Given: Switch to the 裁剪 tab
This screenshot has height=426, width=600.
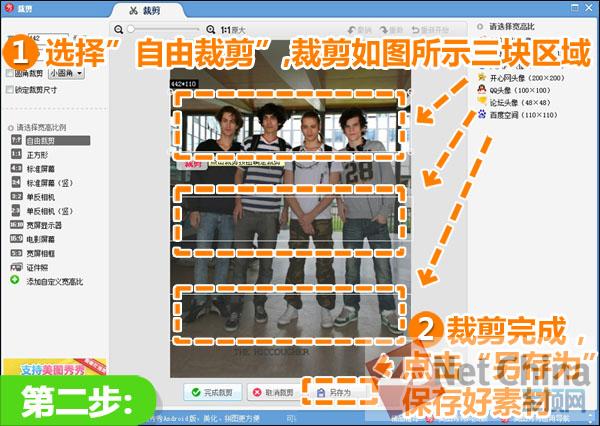Looking at the screenshot, I should [x=145, y=10].
